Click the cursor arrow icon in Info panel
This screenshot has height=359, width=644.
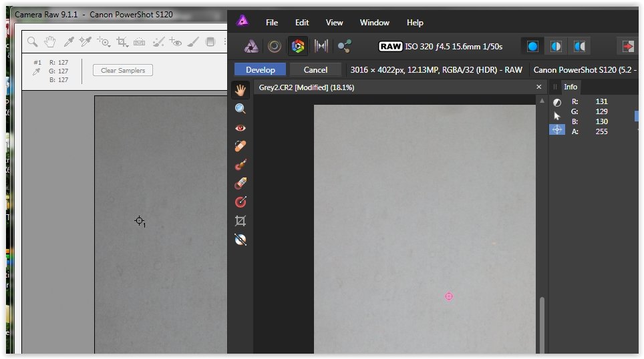(557, 116)
